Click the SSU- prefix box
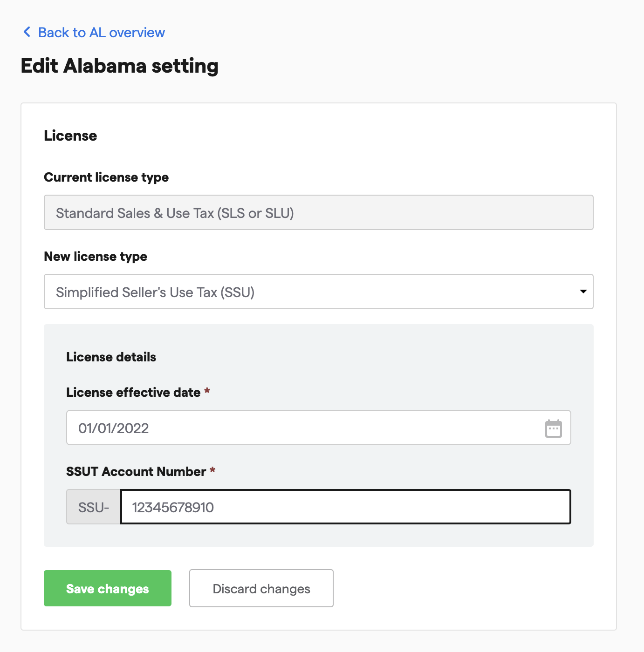Viewport: 644px width, 652px height. 94,507
